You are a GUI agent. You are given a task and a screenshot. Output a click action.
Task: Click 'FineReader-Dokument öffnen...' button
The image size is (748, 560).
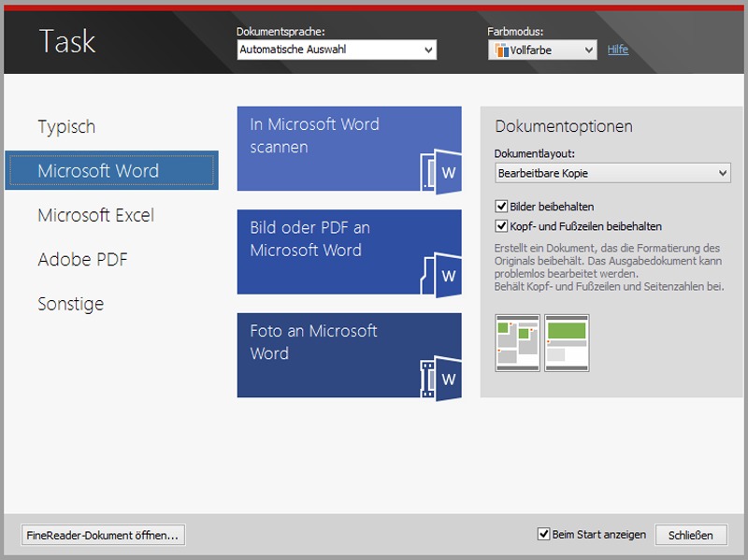tap(103, 535)
